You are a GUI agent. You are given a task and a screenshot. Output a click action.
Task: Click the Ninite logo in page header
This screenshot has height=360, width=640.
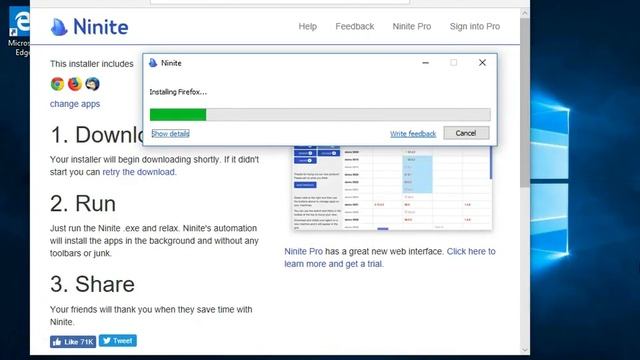89,27
